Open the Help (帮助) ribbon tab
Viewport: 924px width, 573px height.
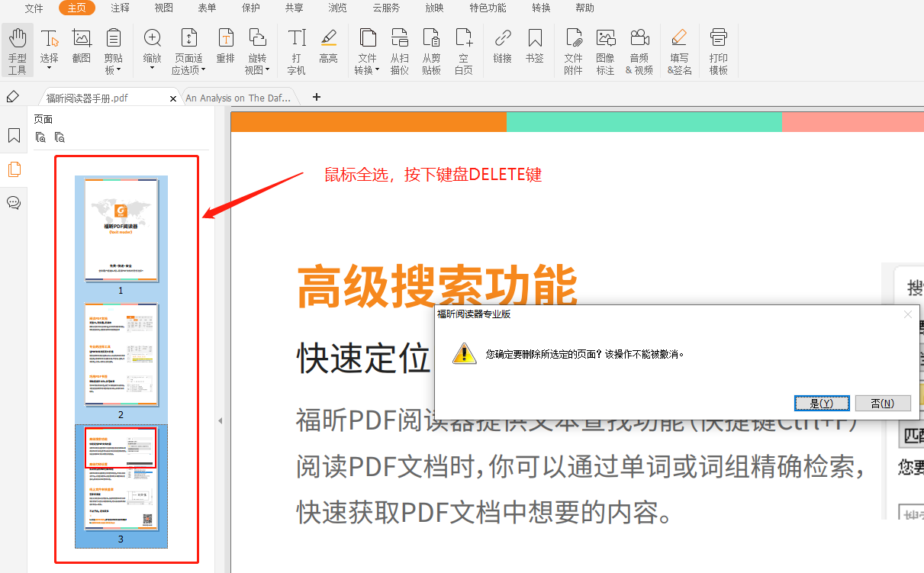tap(584, 8)
